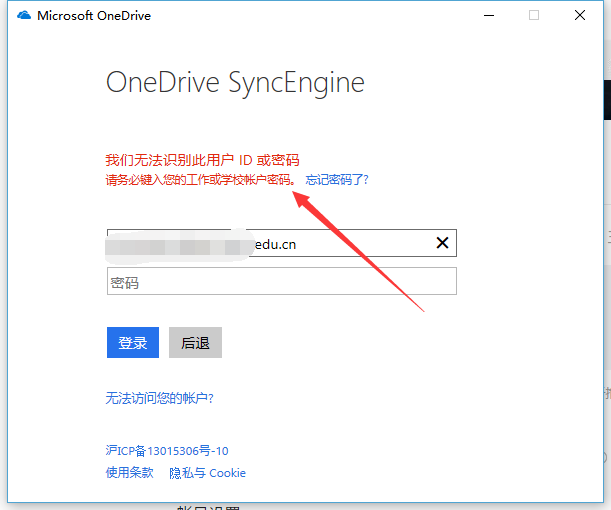Select the red 我们无法识别此用户 ID 或密码 error
The image size is (611, 510).
[202, 160]
